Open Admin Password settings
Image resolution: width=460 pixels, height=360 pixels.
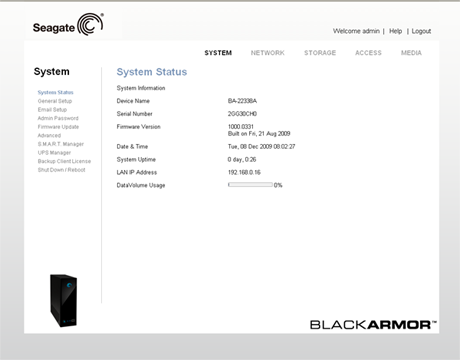[58, 118]
